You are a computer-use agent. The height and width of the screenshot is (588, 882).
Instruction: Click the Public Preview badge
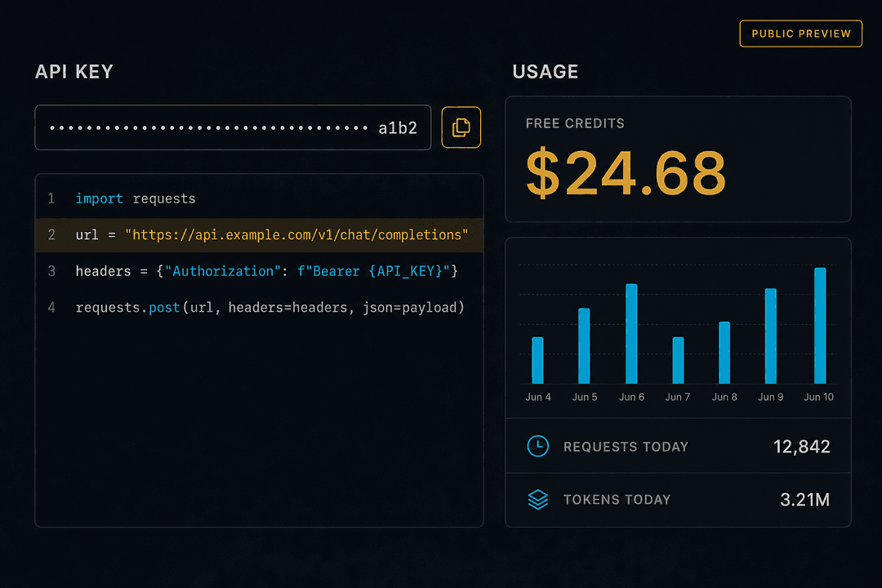[800, 33]
